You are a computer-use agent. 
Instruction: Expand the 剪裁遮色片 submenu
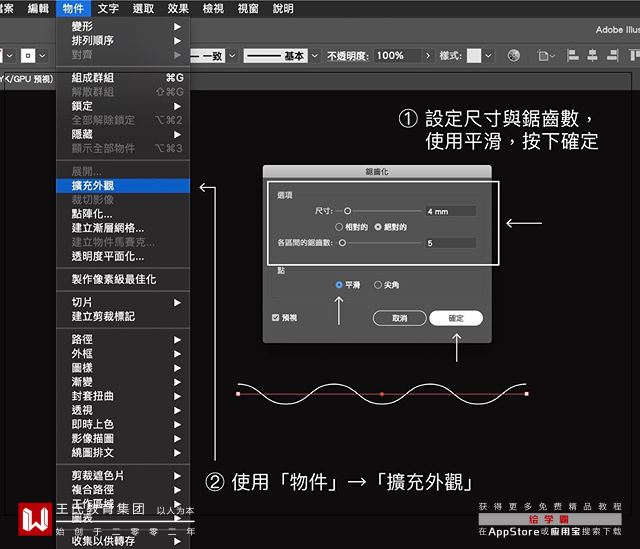point(123,476)
